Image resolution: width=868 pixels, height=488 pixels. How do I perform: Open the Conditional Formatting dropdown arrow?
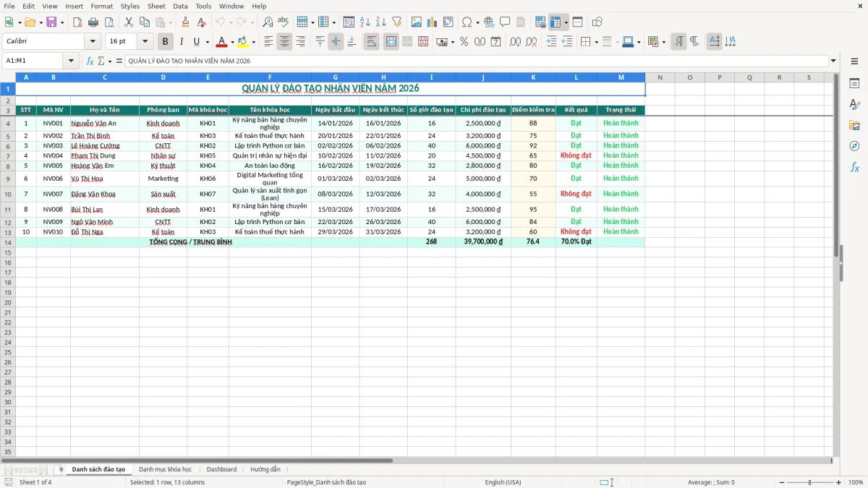tap(663, 42)
